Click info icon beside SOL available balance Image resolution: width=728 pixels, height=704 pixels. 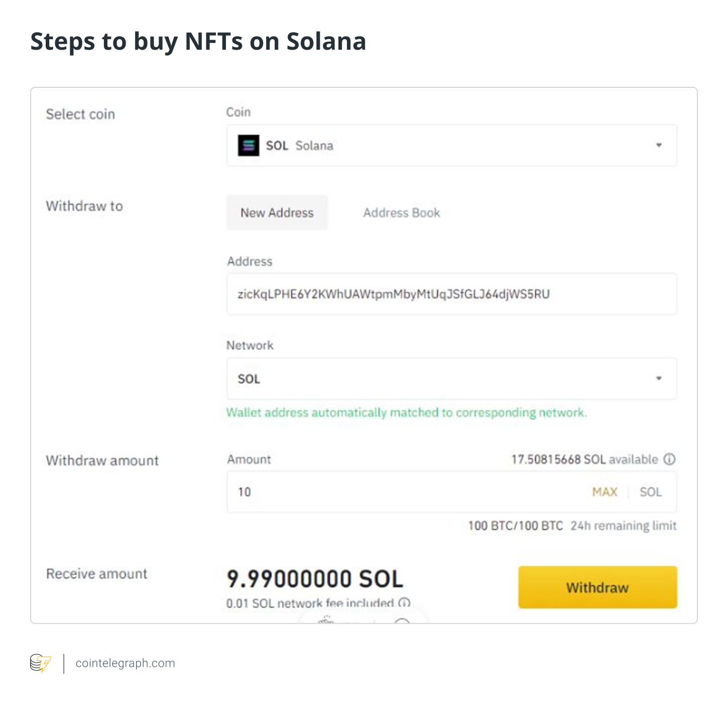[669, 459]
